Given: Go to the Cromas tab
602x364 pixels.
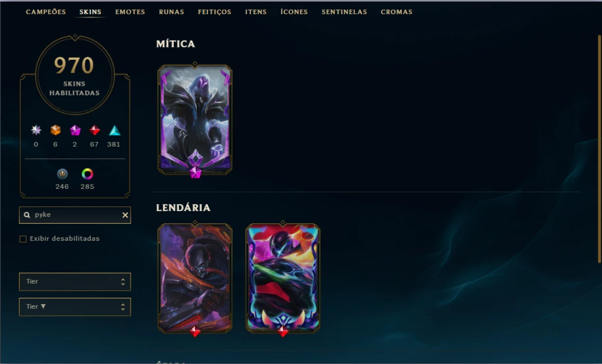Looking at the screenshot, I should point(396,12).
